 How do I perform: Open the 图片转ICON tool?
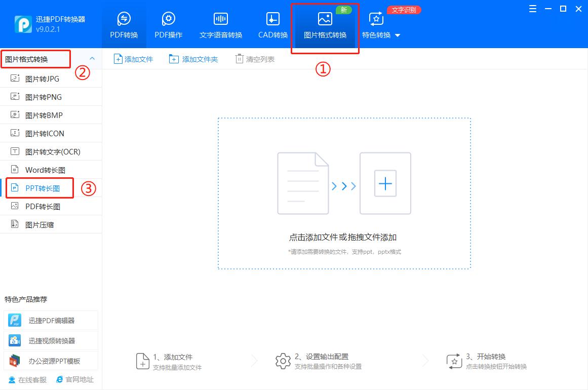43,133
